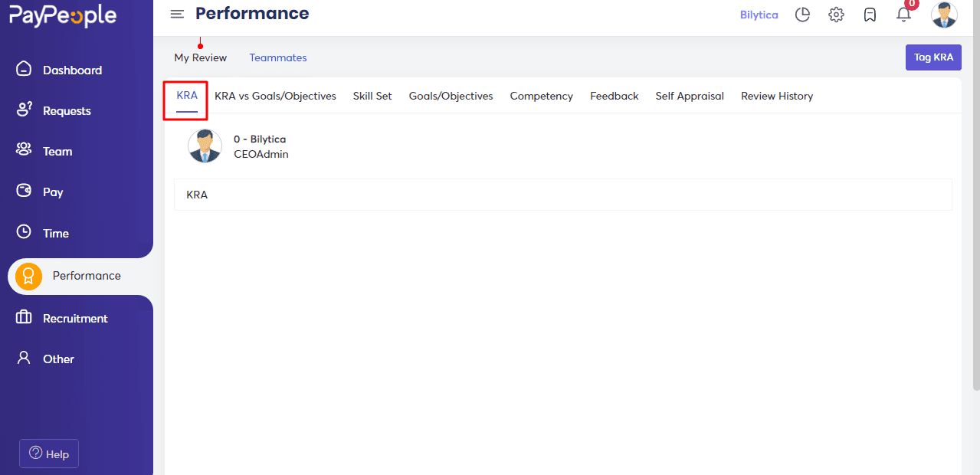Click the bookmark icon in header
This screenshot has width=980, height=475.
870,15
